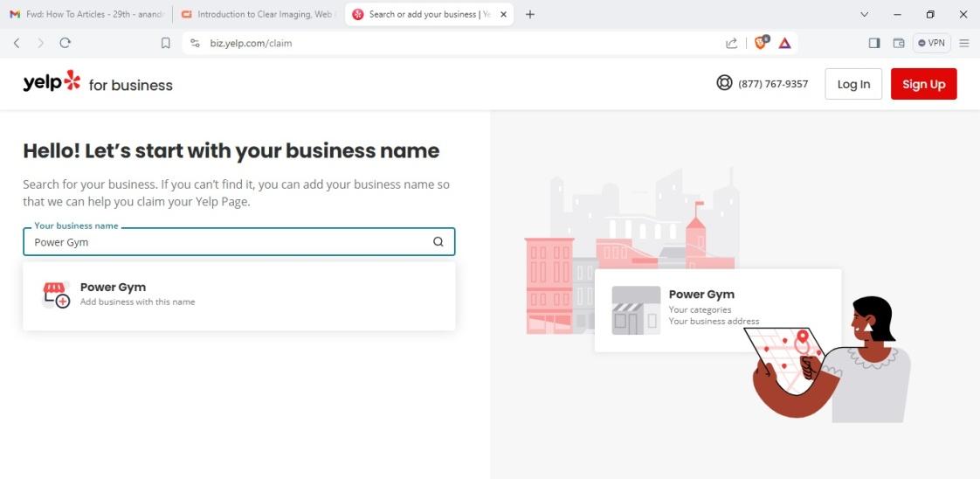Open site settings icon in address bar
Viewport: 980px width, 479px height.
[195, 43]
